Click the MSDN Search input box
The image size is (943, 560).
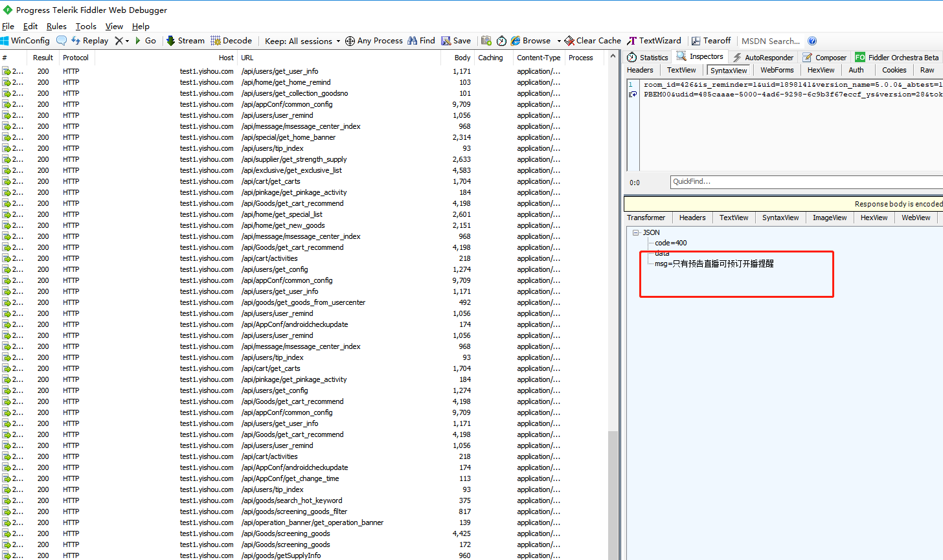click(x=771, y=41)
